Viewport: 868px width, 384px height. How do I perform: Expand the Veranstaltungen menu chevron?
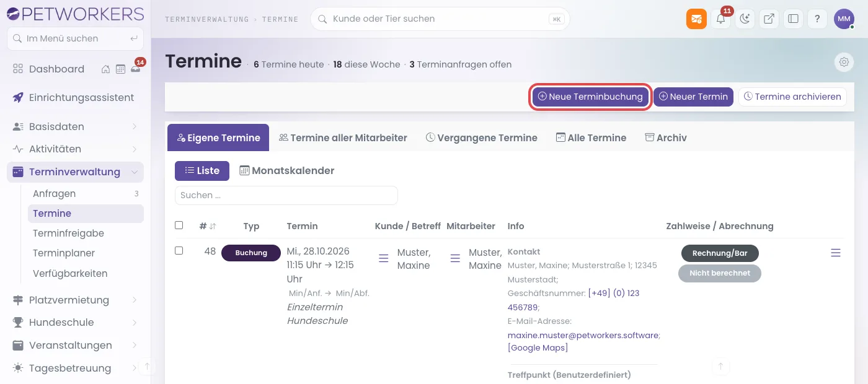point(135,345)
